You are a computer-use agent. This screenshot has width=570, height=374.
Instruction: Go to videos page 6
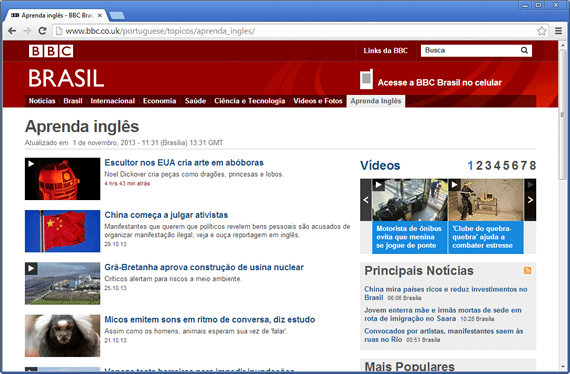(x=515, y=166)
